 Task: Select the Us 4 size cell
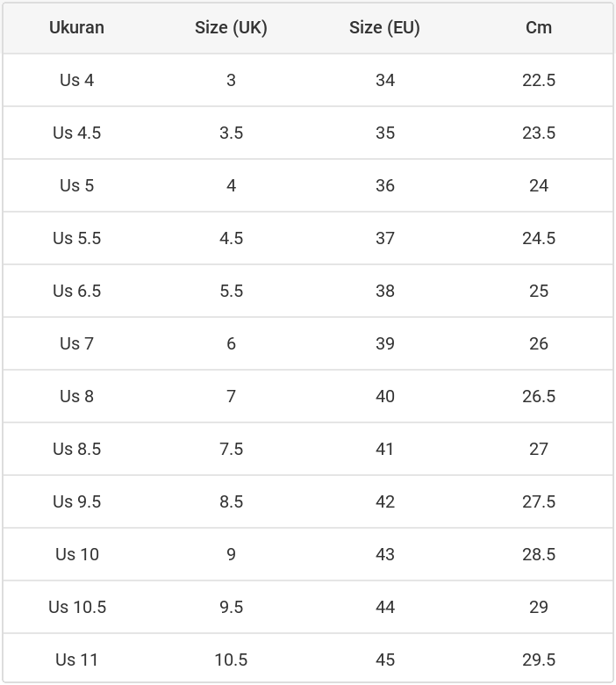(76, 80)
